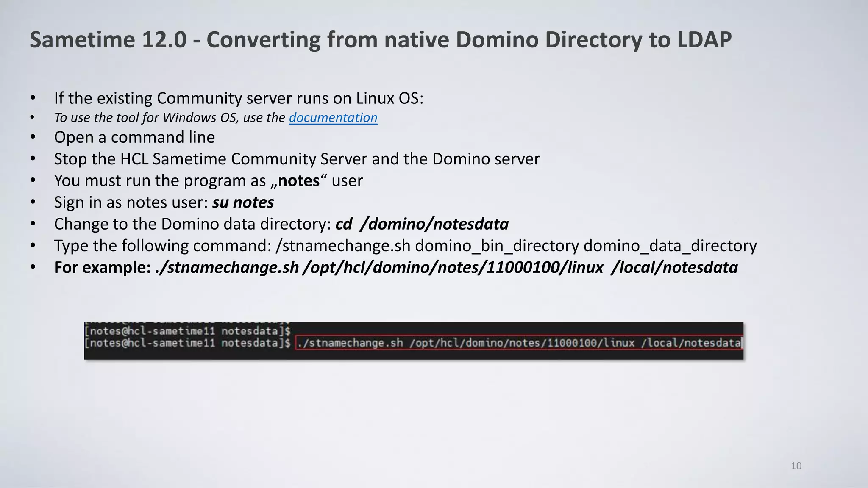Click the first '[notes@hcl-sametime11 notesdata]$' prompt line
The width and height of the screenshot is (868, 488).
pos(187,331)
